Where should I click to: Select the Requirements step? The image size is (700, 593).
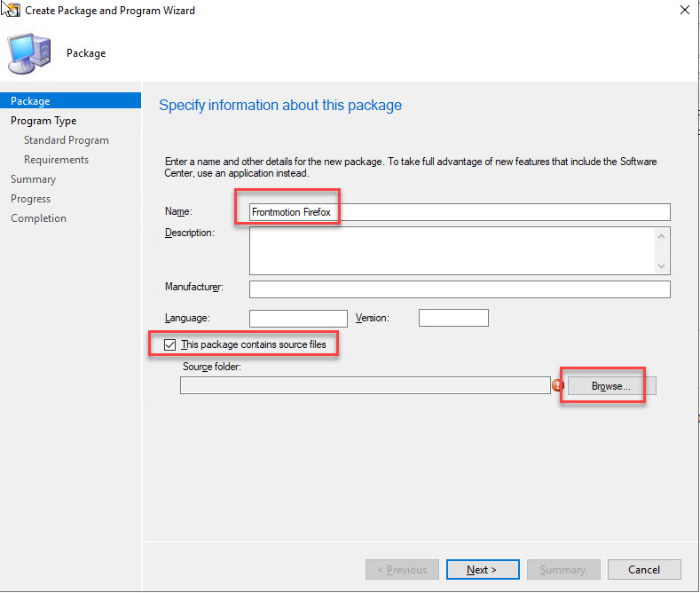pyautogui.click(x=56, y=160)
